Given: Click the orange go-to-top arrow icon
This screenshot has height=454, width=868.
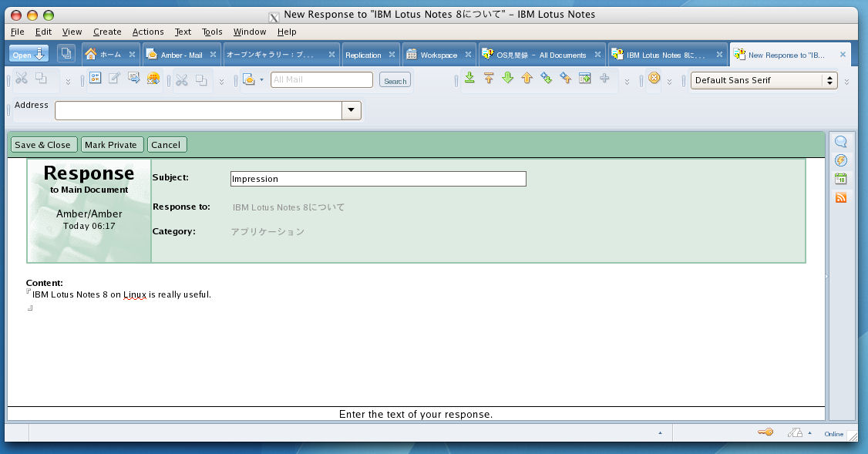Looking at the screenshot, I should click(489, 78).
